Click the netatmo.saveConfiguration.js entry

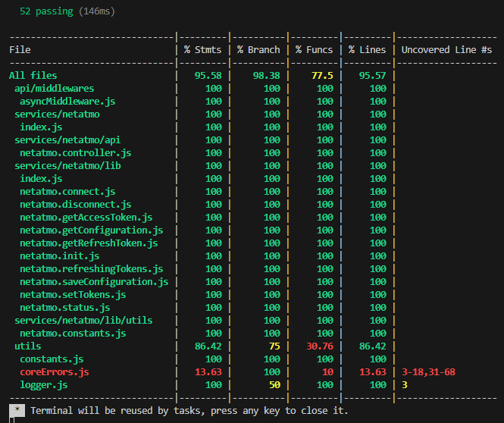tap(94, 282)
